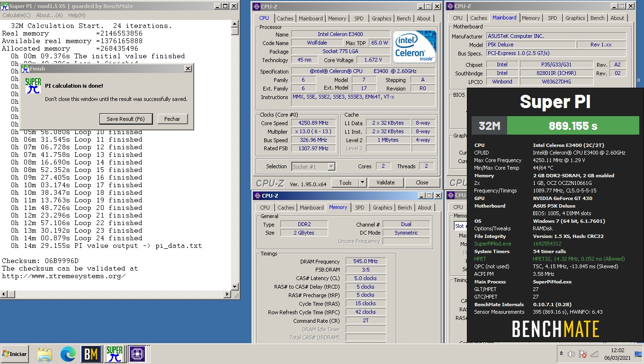The width and height of the screenshot is (644, 364).
Task: Open the volume speaker tray icon
Action: [x=572, y=354]
